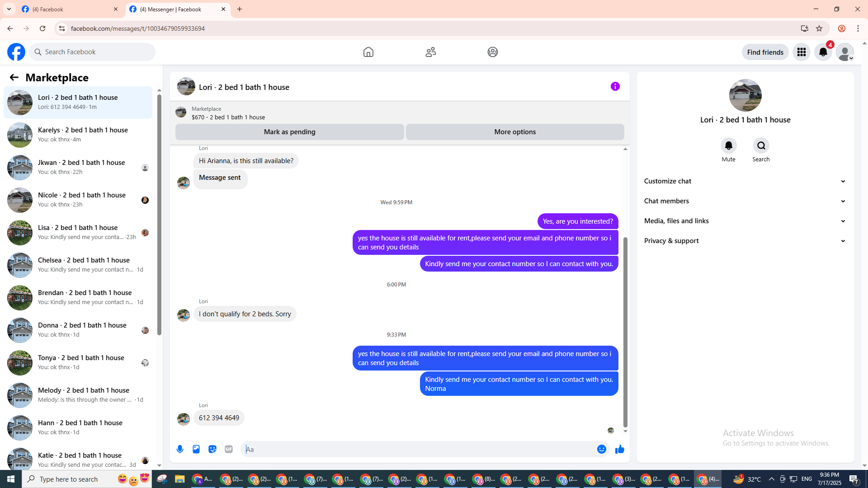Send a thumbs-up like
The image size is (868, 488).
coord(620,449)
